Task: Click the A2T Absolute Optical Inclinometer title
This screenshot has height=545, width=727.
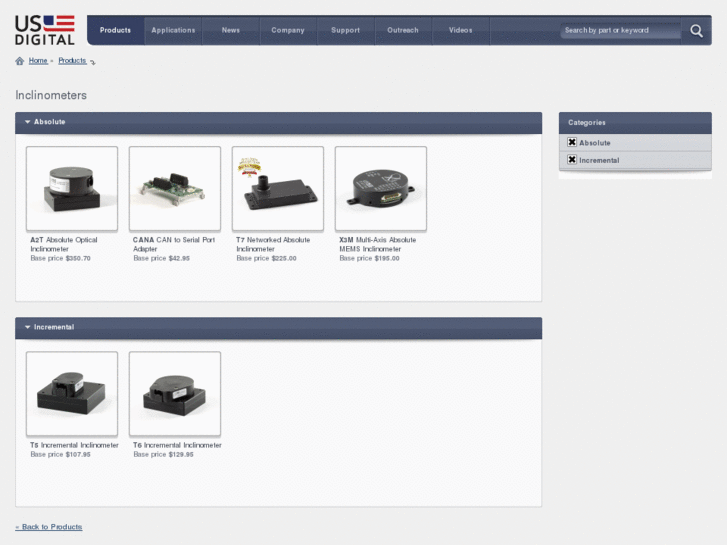Action: point(64,244)
